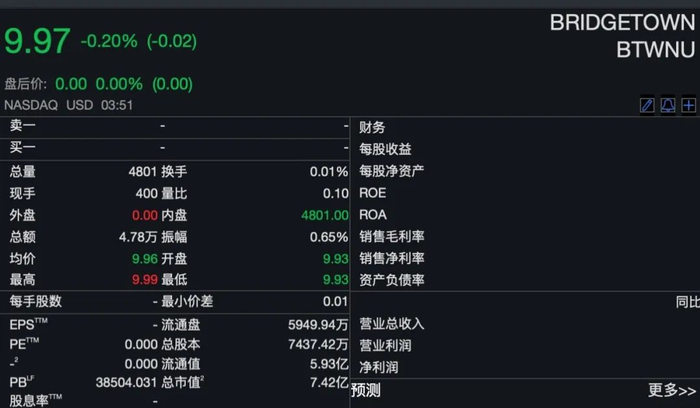Open the 更多>> link
The image size is (700, 408).
[x=672, y=390]
